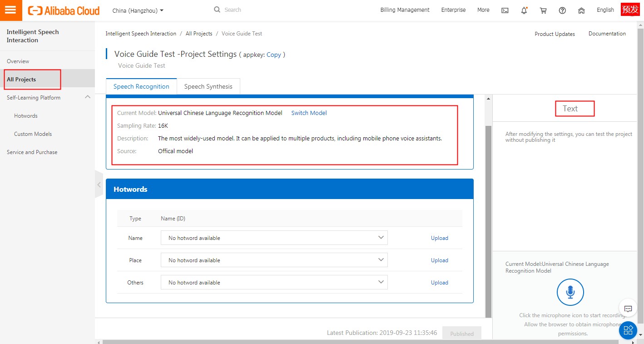Image resolution: width=644 pixels, height=344 pixels.
Task: Click the 'Latest Publication: 2019-09-23 11:35:46' text
Action: [x=382, y=333]
